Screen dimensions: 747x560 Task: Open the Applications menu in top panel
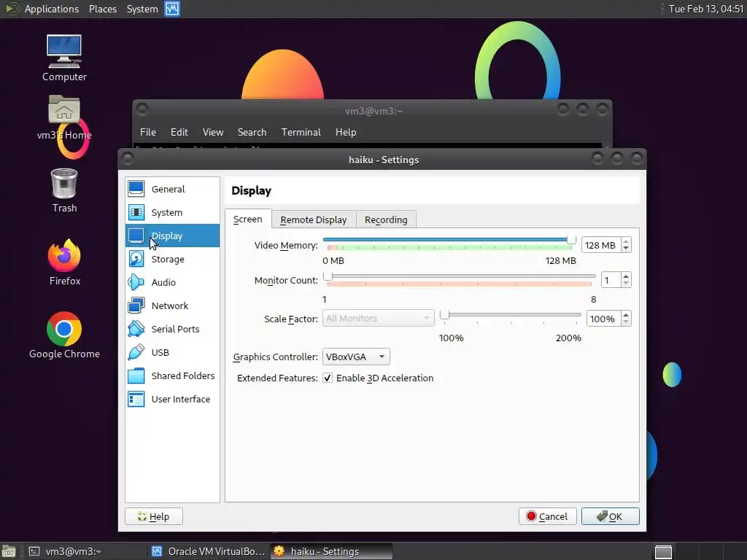[52, 9]
